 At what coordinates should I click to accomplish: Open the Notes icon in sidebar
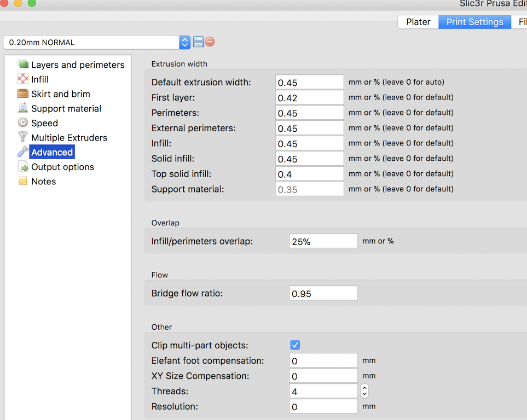[x=22, y=181]
